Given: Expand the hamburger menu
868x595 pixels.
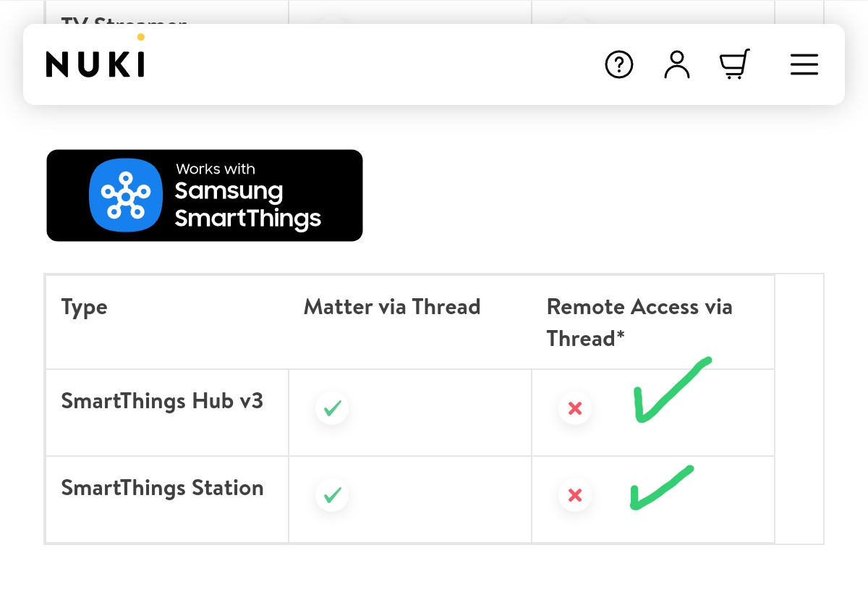Looking at the screenshot, I should click(x=804, y=65).
